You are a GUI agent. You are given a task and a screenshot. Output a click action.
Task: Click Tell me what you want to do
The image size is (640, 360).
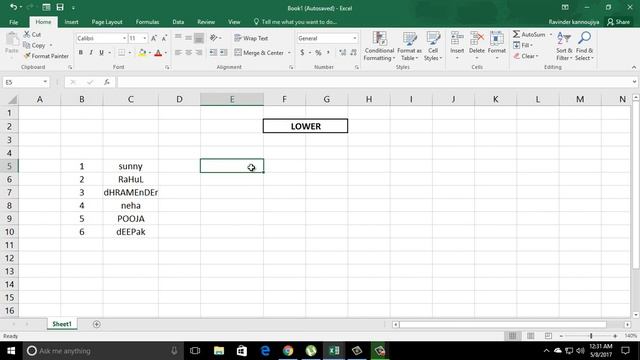click(295, 22)
